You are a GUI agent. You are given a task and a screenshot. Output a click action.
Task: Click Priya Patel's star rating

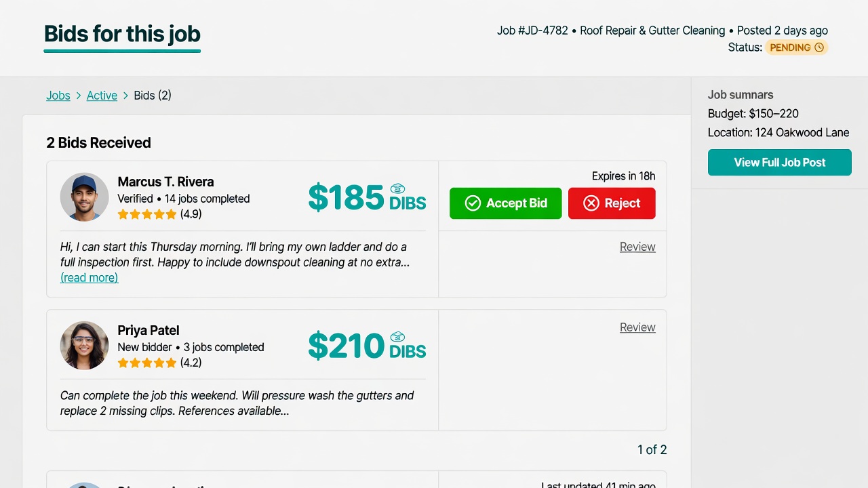point(147,363)
